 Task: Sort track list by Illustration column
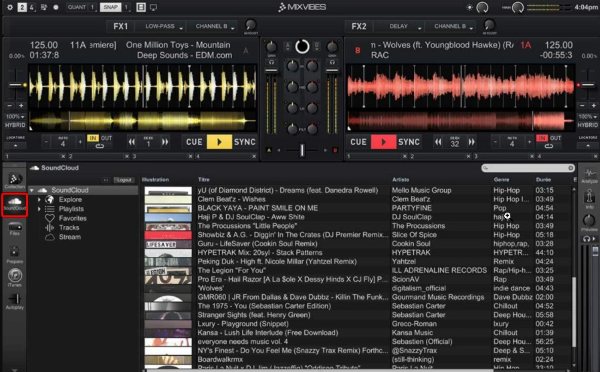click(155, 179)
